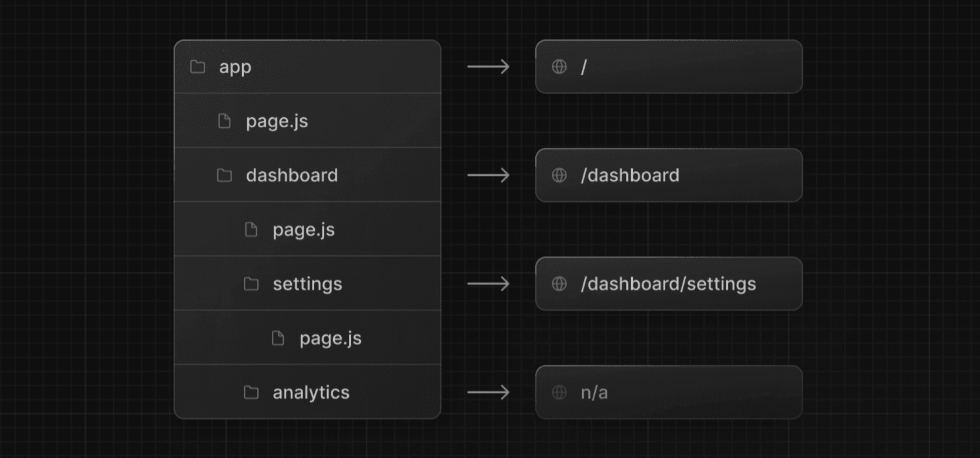Select the app folder row

click(308, 67)
